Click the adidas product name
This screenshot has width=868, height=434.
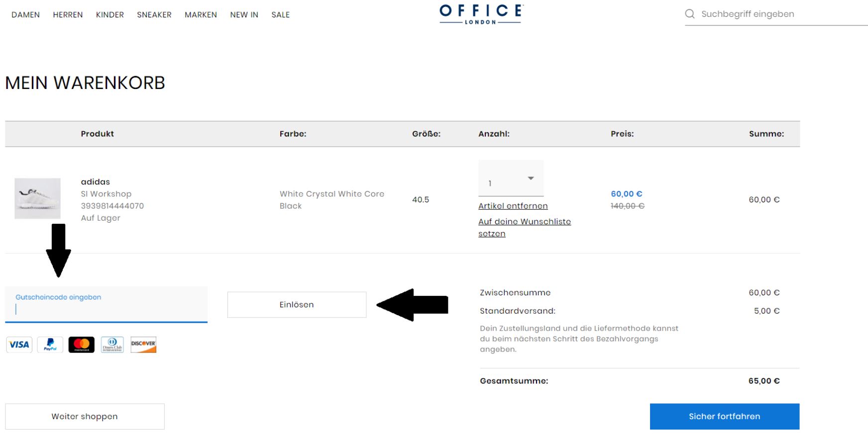coord(96,182)
